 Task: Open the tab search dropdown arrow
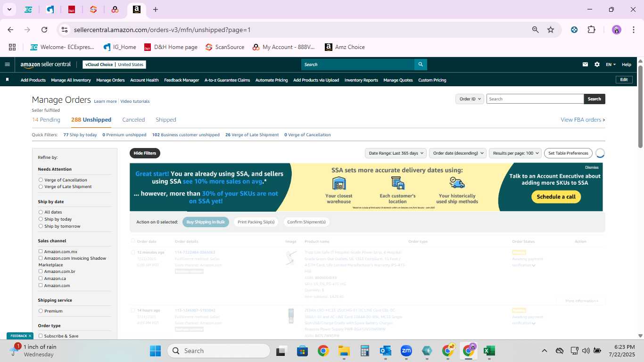coord(9,9)
